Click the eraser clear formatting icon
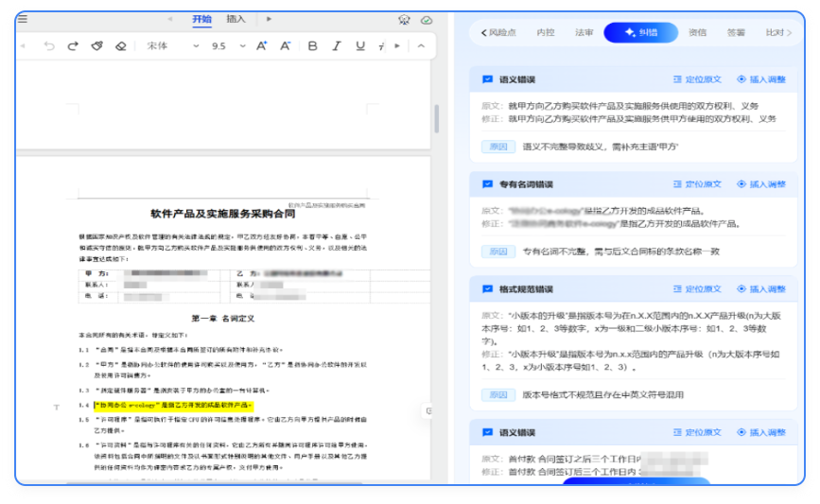Screen dimensions: 820x504 click(x=120, y=46)
